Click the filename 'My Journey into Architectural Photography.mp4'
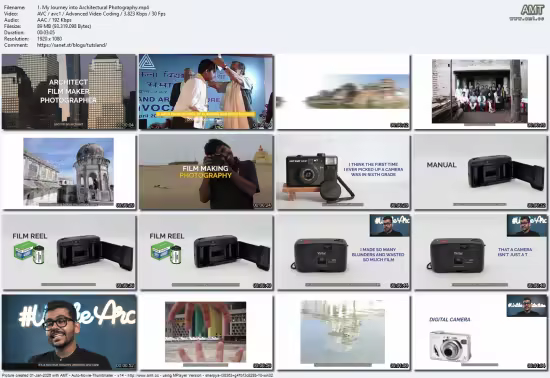Viewport: 550px width, 378px height. point(93,7)
